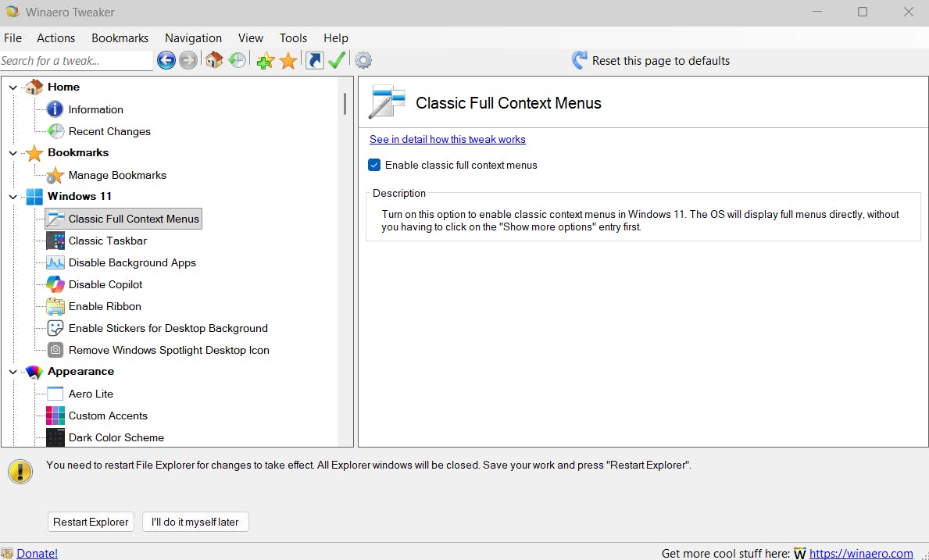Select Dark Color Scheme label
The image size is (929, 560).
click(116, 437)
